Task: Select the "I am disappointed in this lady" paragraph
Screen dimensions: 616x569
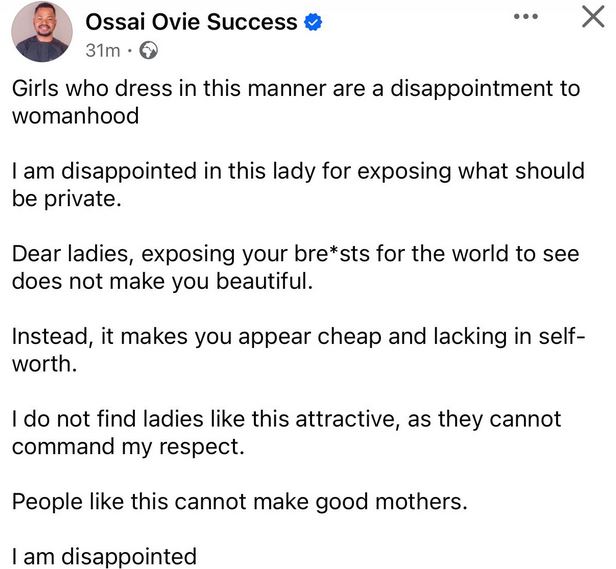Action: [297, 184]
